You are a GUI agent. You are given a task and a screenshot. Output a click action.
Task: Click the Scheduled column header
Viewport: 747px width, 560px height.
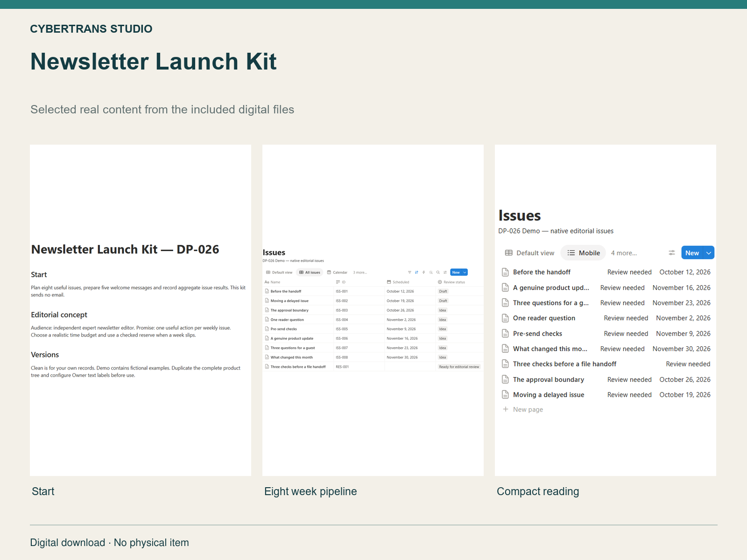[398, 282]
